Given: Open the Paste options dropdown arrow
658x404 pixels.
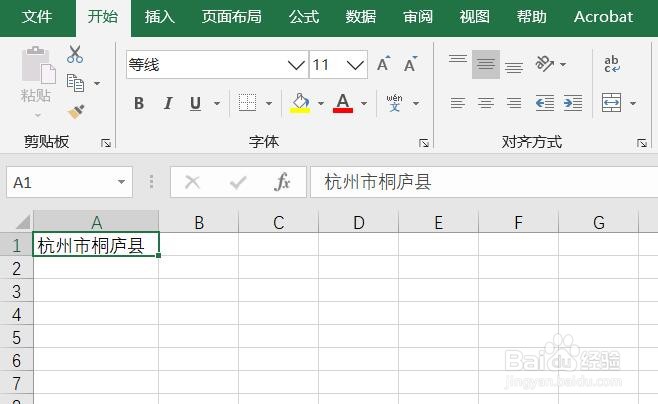Looking at the screenshot, I should (38, 115).
